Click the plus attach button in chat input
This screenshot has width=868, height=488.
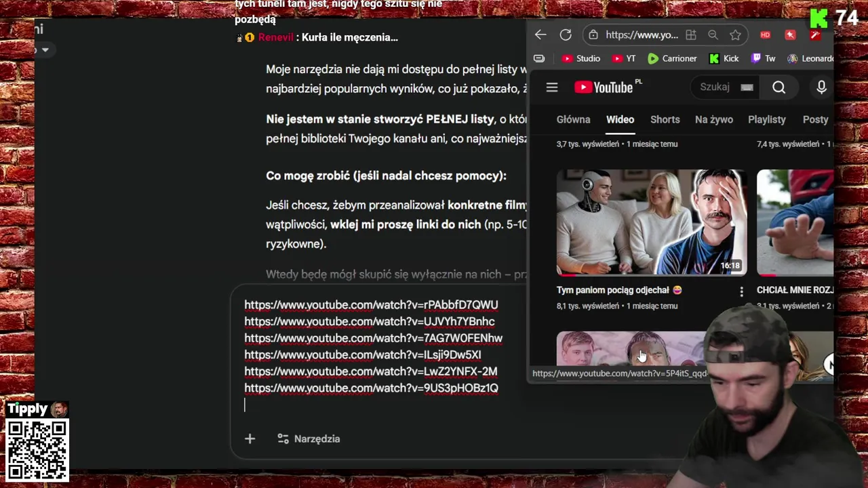(x=250, y=439)
